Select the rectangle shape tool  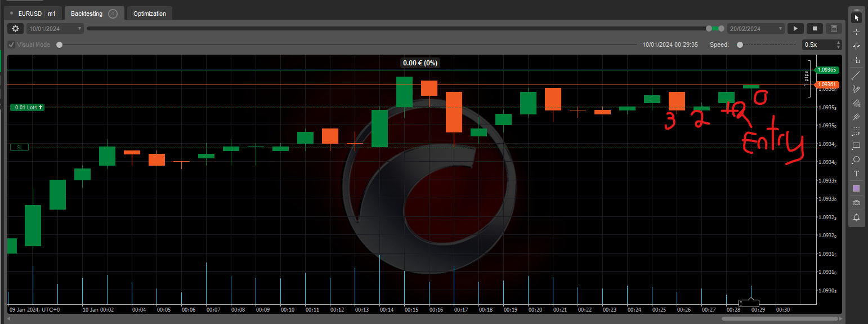coord(856,145)
